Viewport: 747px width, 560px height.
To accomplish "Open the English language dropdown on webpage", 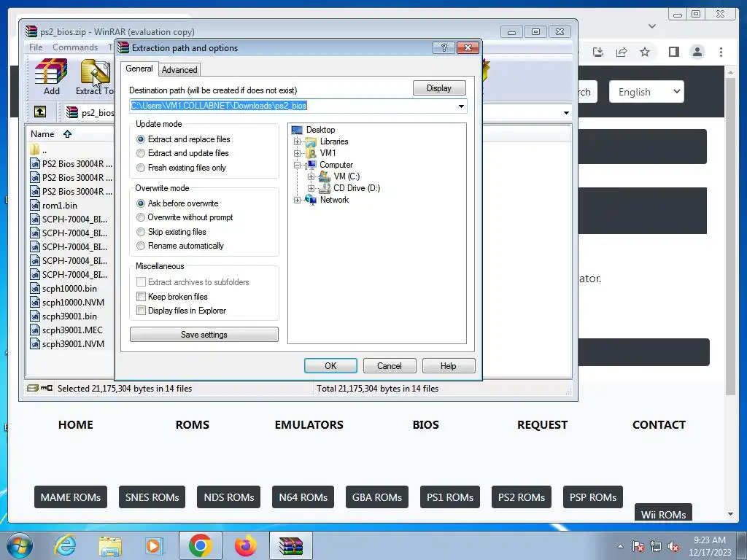I will [646, 92].
